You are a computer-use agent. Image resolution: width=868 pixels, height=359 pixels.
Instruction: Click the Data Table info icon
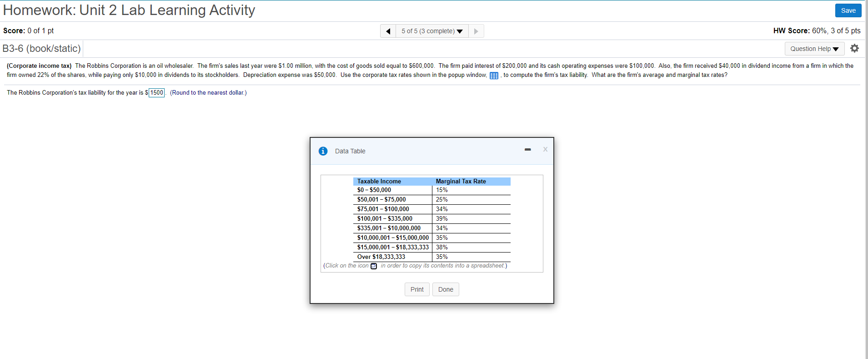pos(323,151)
